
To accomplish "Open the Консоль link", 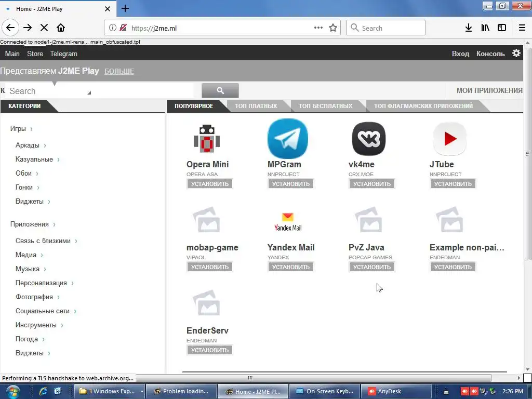I will coord(490,54).
